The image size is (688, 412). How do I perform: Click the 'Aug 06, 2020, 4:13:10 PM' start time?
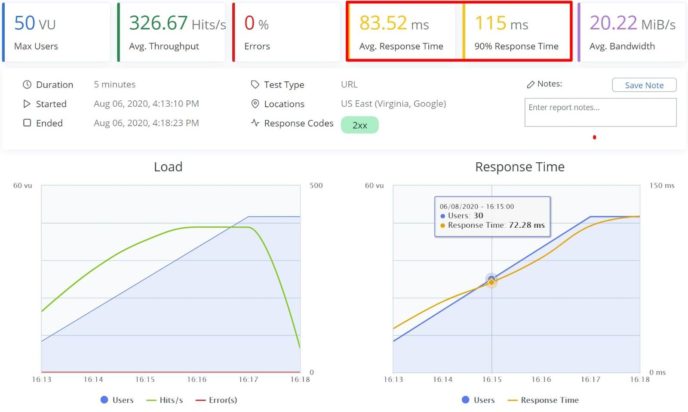[146, 104]
